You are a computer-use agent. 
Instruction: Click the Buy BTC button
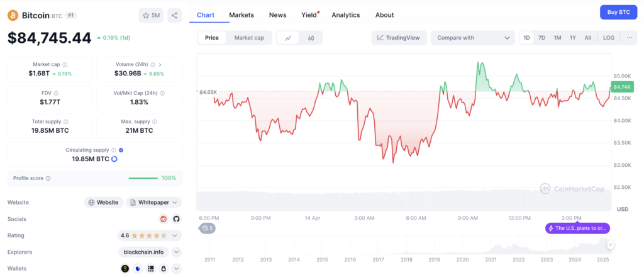(619, 13)
